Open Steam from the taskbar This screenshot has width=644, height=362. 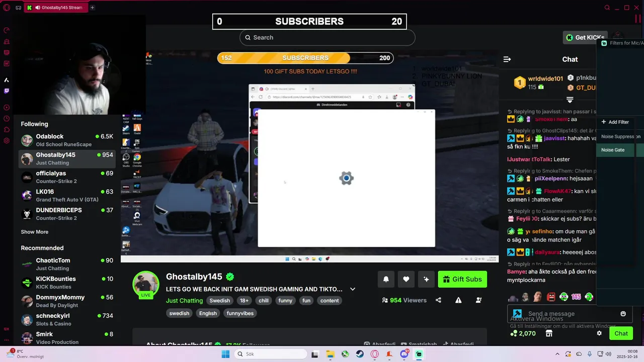(360, 354)
